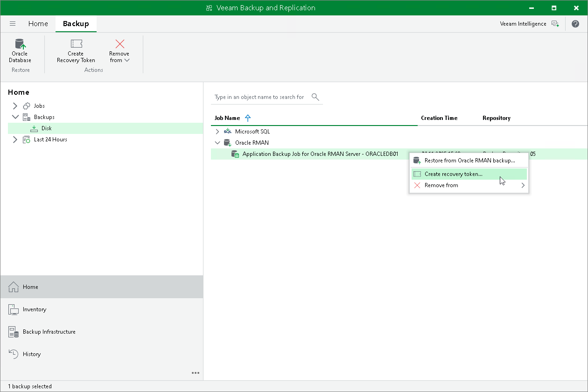
Task: Collapse the Oracle RMAN group
Action: pos(217,143)
